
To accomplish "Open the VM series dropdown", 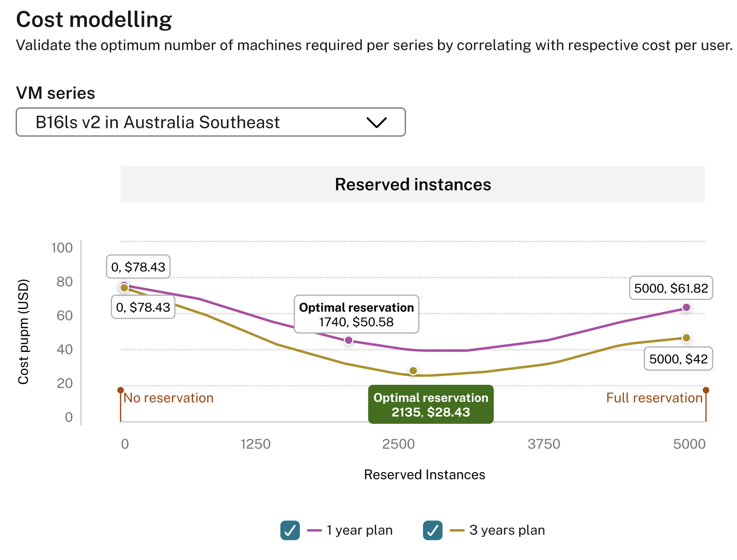I will 210,122.
